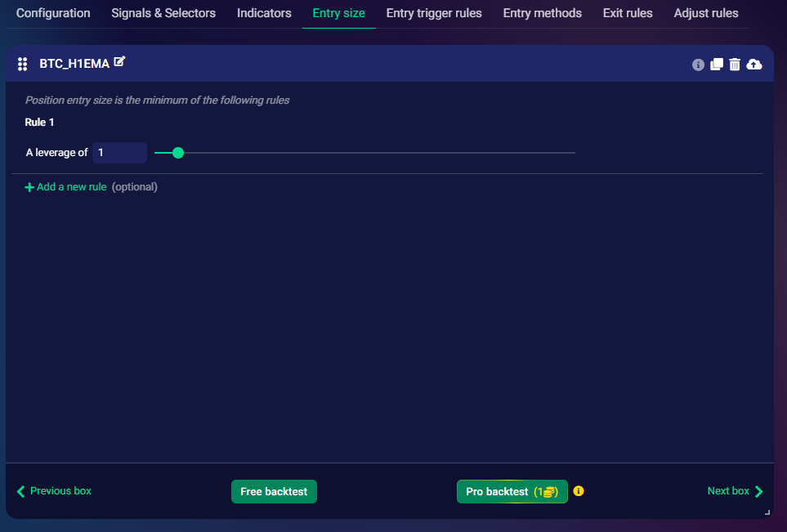787x532 pixels.
Task: Open the Indicators tab
Action: [264, 13]
